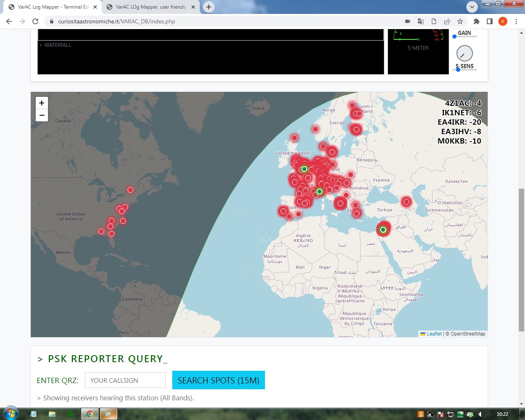Viewport: 525px width, 420px height.
Task: Bookmark this page with the star icon
Action: [460, 21]
